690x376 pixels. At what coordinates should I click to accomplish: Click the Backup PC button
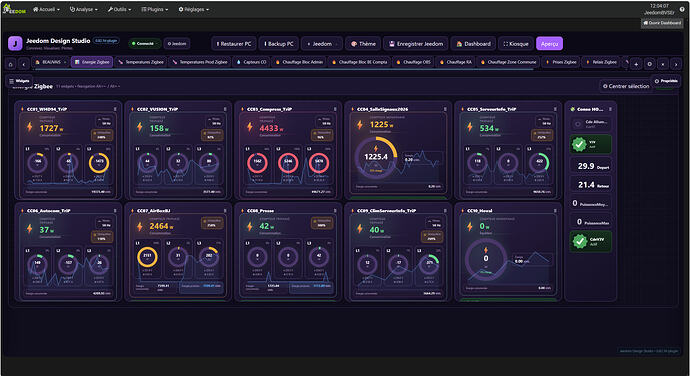[279, 44]
